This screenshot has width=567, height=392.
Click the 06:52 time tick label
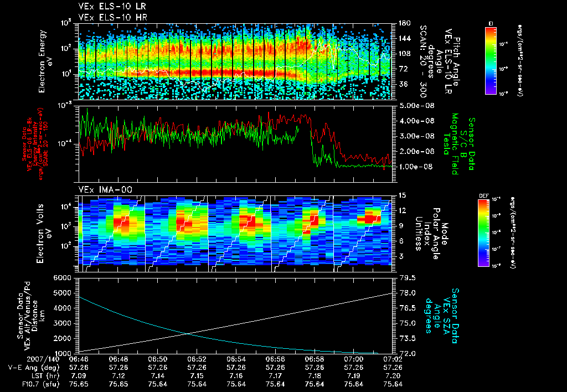coord(197,359)
